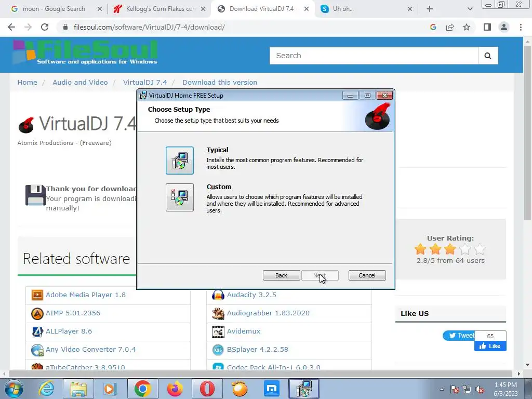
Task: Close the Kellogg's Corn Flakes tab
Action: 203,9
